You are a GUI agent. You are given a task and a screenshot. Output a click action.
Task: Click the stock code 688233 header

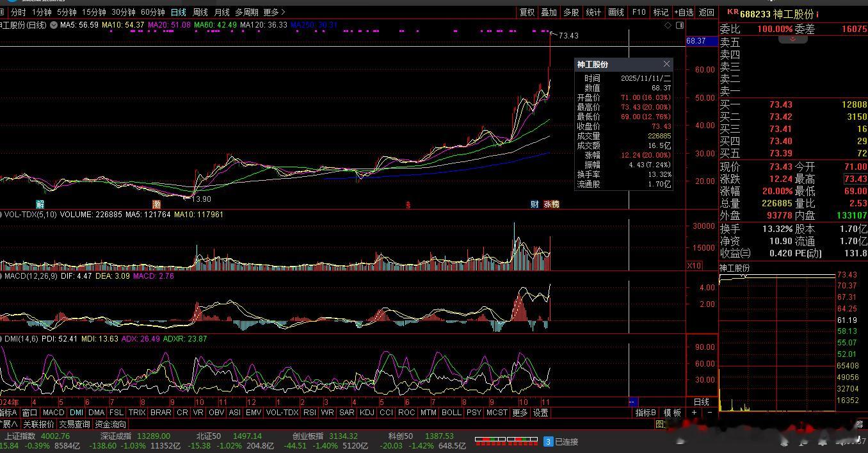(755, 14)
